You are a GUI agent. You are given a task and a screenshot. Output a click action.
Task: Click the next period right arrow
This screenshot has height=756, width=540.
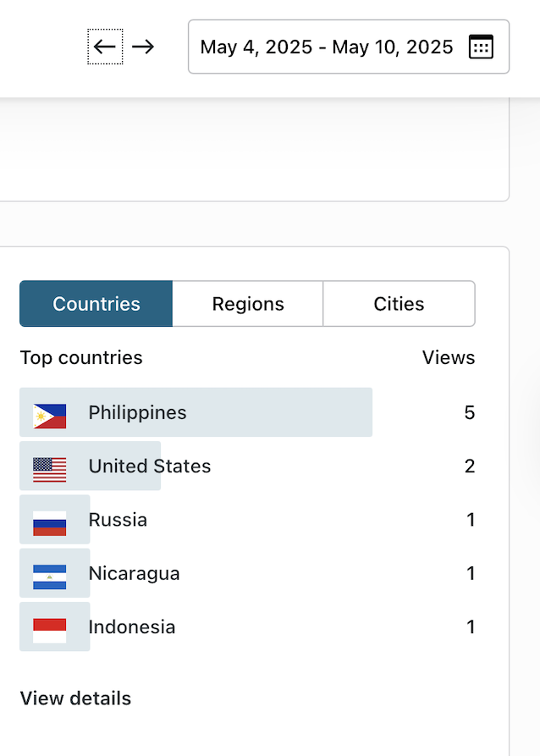click(143, 47)
